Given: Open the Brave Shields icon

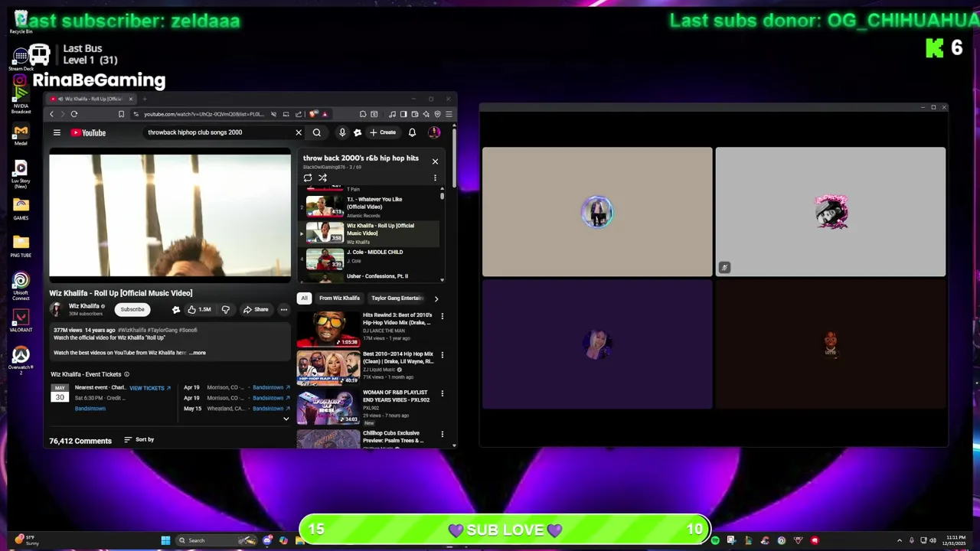Looking at the screenshot, I should [x=313, y=114].
